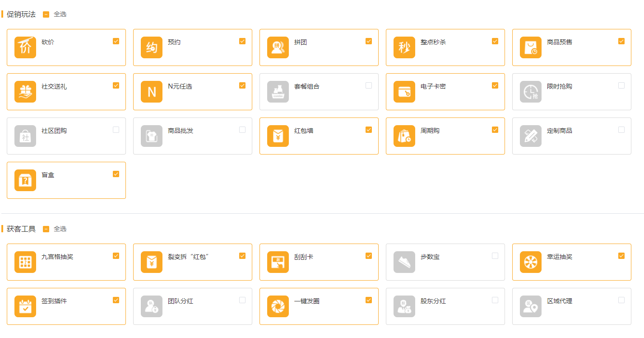Click the 整点秒杀 flash sale icon
Screen dimensions: 644x338
pos(404,47)
